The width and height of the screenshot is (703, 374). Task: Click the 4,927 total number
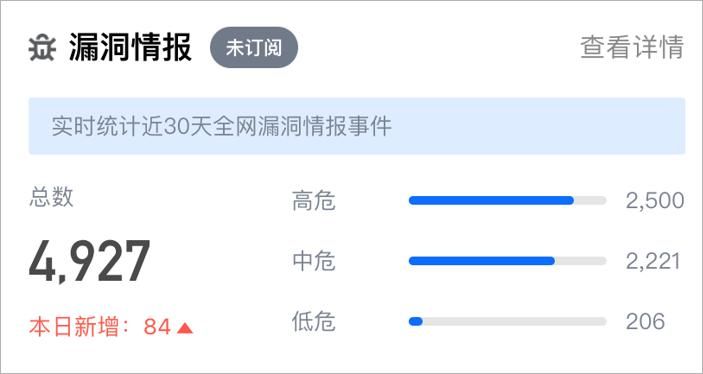(x=90, y=261)
